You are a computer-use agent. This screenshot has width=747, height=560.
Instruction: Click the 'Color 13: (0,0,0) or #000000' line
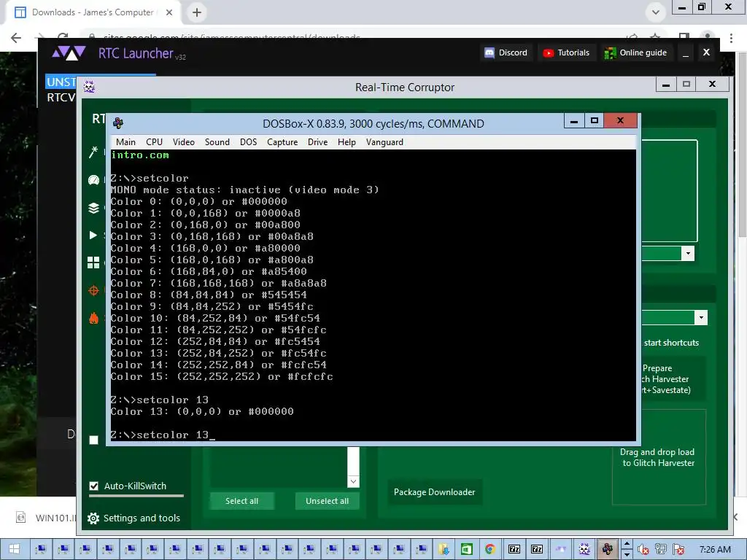[x=202, y=411]
